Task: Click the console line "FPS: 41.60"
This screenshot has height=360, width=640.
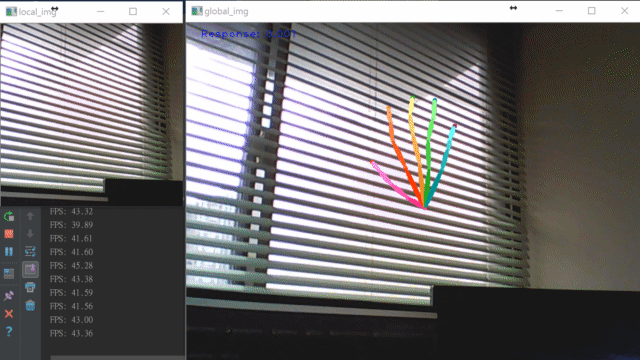Action: point(71,252)
